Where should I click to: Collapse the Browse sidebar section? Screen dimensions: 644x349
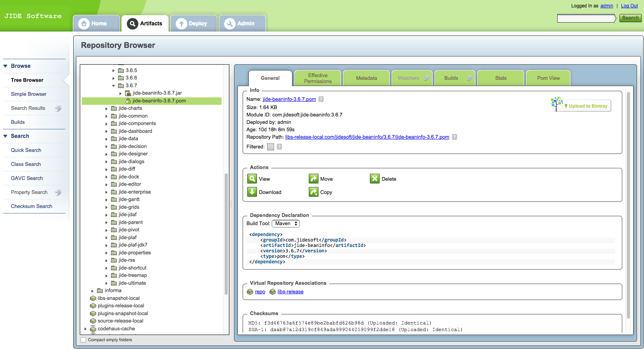click(5, 66)
